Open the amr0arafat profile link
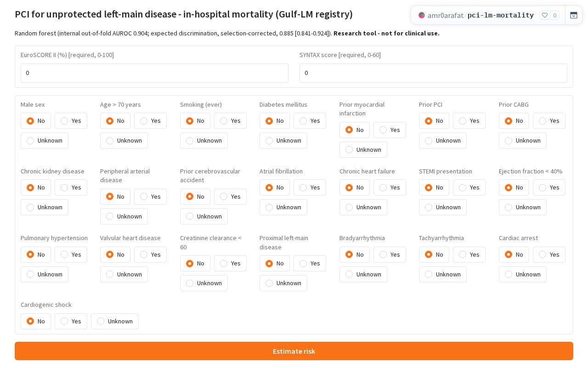This screenshot has height=368, width=588. click(446, 15)
